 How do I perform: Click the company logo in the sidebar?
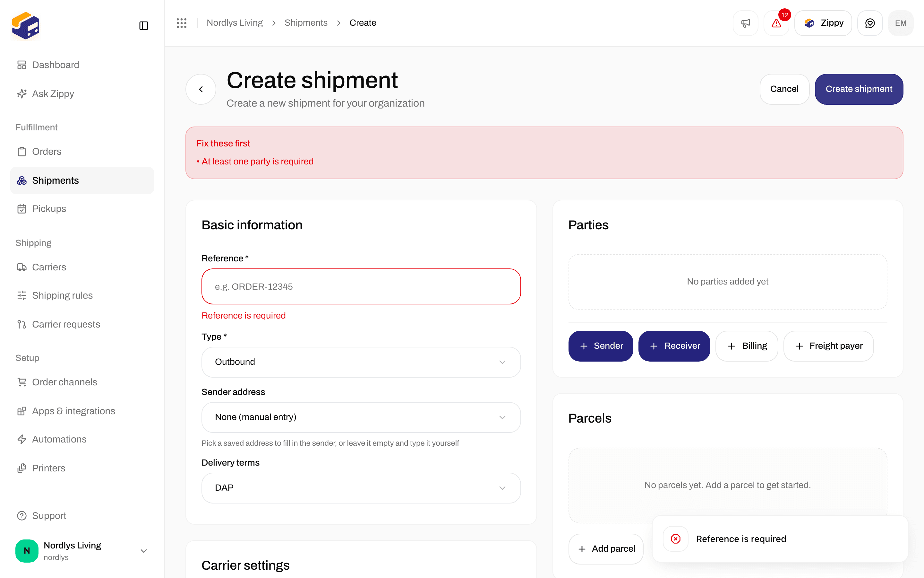(x=26, y=26)
